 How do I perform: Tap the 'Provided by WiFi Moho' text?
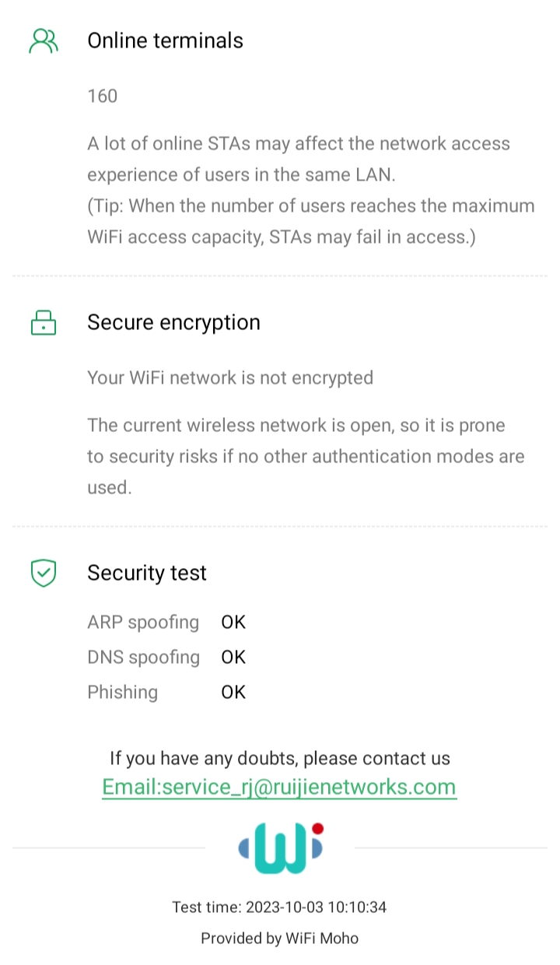point(279,939)
